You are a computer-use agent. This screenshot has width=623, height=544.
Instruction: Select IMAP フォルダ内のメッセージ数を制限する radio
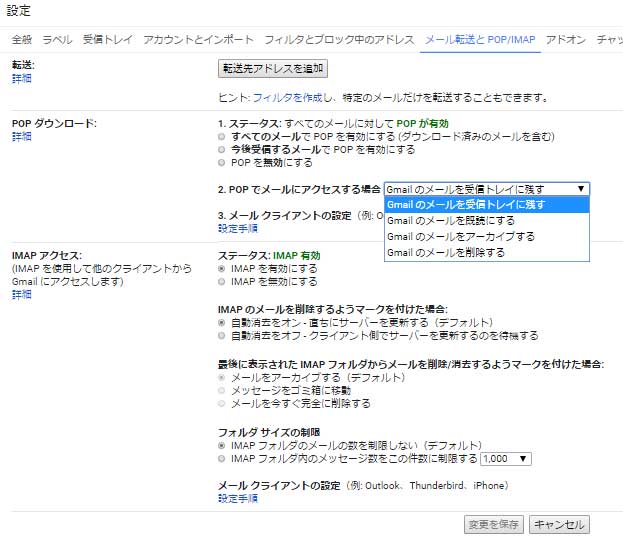click(223, 459)
